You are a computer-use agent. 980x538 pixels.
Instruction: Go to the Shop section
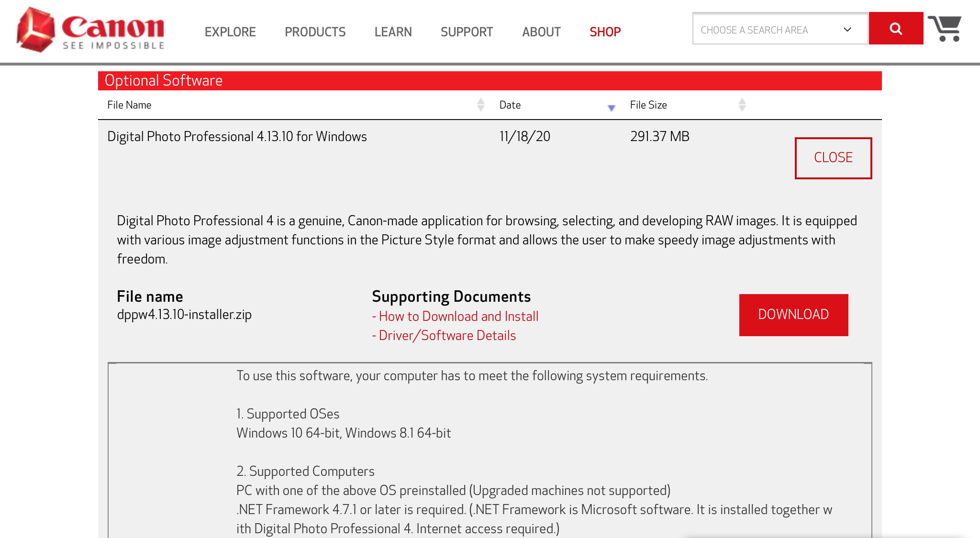point(605,32)
